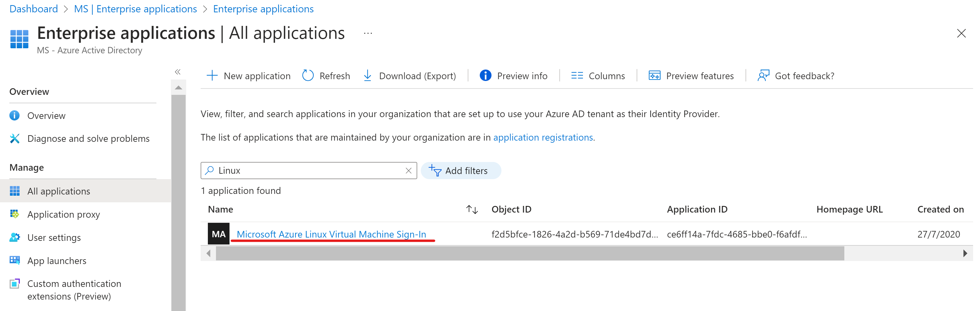Click horizontal scrollbar right arrow
The width and height of the screenshot is (980, 311).
tap(965, 253)
